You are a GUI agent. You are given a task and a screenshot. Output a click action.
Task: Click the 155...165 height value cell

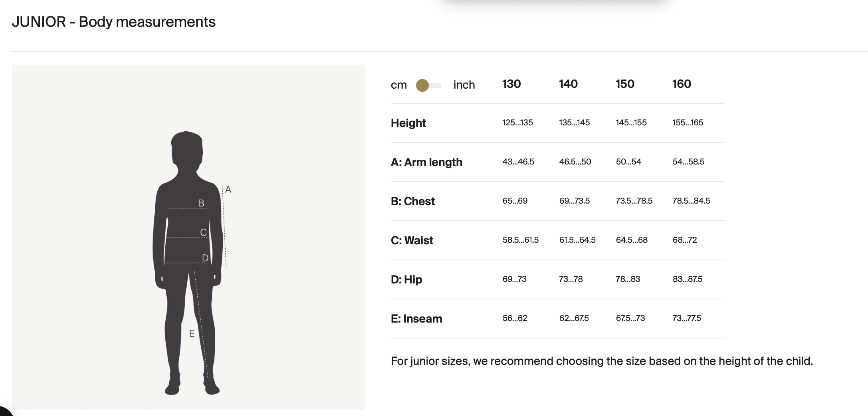[x=688, y=123]
